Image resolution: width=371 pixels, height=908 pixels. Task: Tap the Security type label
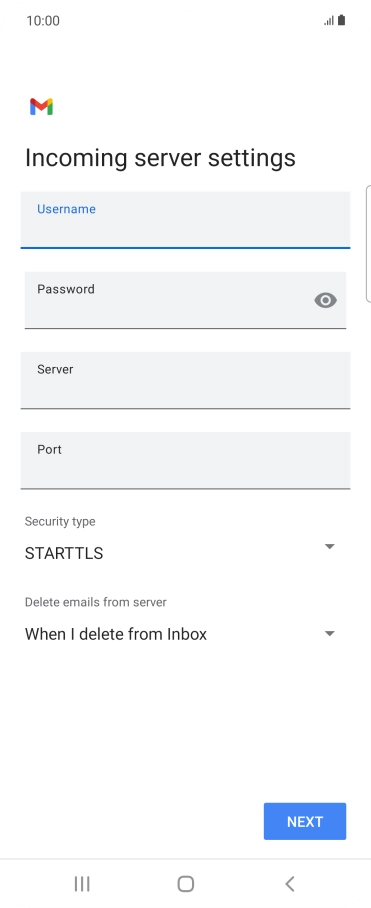point(60,521)
